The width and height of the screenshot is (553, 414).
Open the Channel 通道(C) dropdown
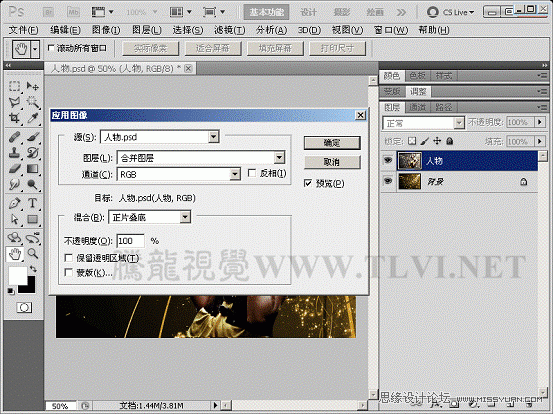235,174
